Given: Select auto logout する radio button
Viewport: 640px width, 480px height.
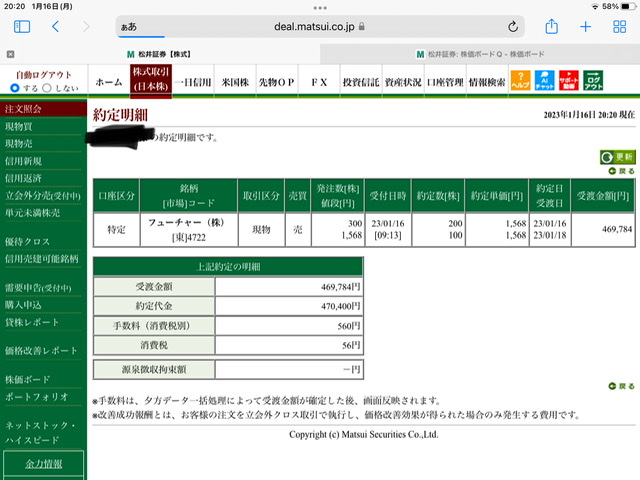Looking at the screenshot, I should click(x=15, y=88).
